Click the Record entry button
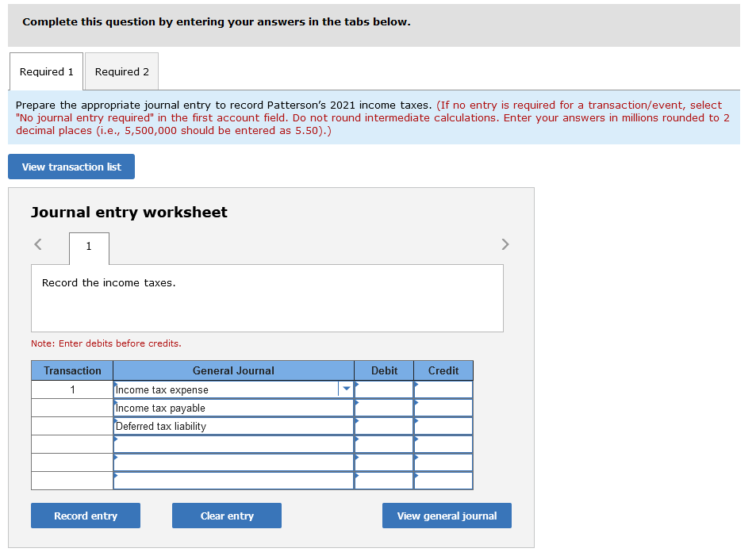Screen dimensions: 756x556 (85, 515)
